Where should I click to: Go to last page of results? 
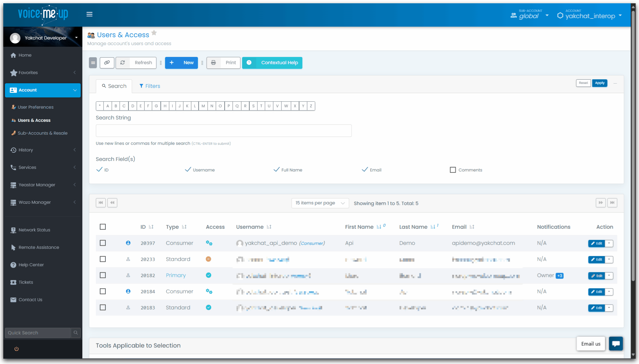tap(612, 203)
